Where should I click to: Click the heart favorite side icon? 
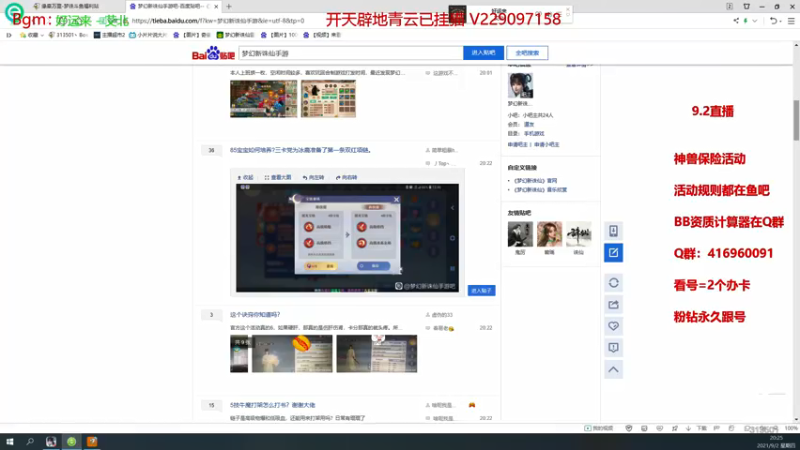[x=613, y=326]
